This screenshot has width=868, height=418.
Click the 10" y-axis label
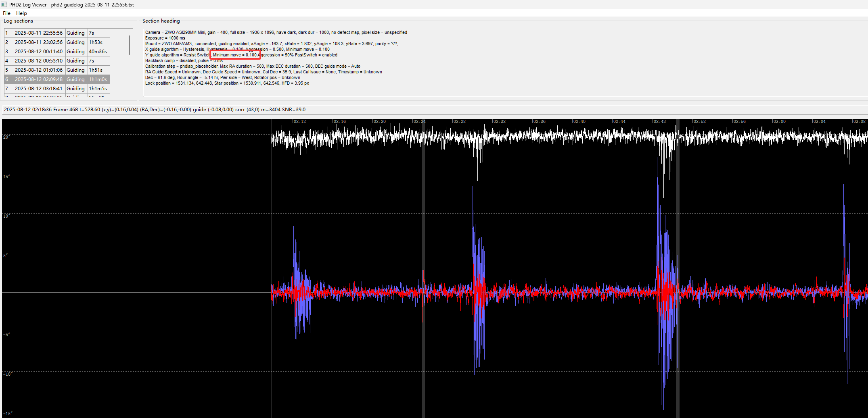(6, 216)
